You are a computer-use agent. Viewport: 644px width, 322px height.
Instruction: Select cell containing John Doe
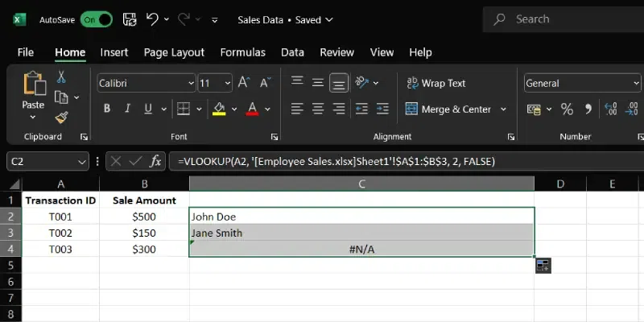tap(361, 217)
